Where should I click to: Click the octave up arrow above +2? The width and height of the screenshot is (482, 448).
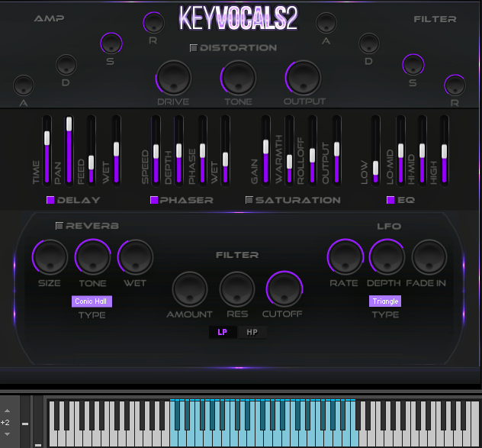point(7,411)
